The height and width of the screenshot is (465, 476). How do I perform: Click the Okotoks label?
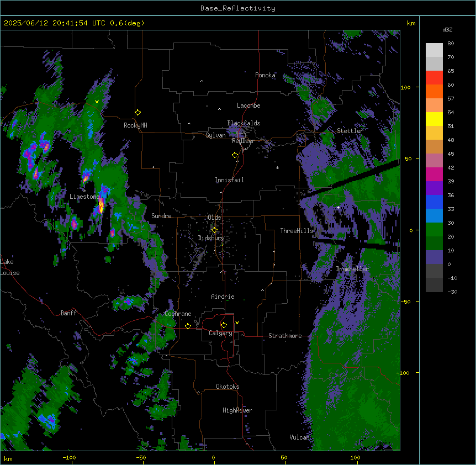coord(228,387)
